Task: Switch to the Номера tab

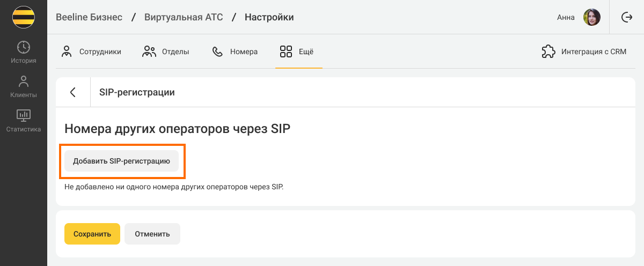Action: point(235,51)
